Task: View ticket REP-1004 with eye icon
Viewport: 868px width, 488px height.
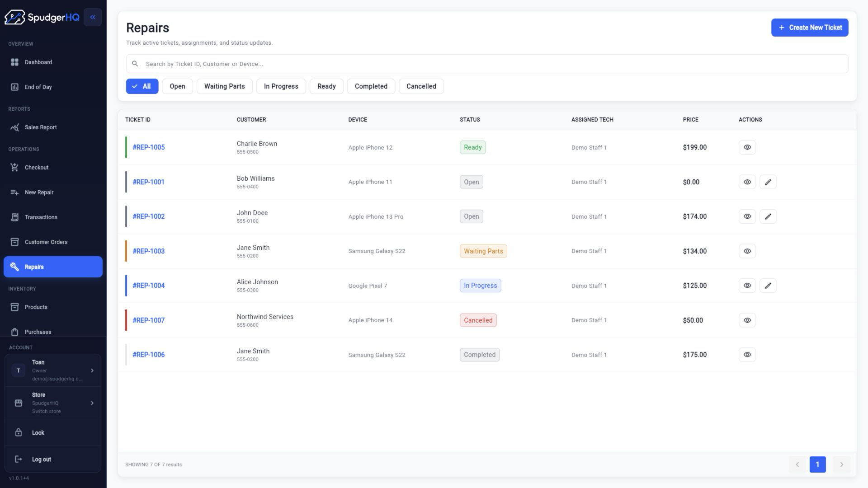Action: pos(747,286)
